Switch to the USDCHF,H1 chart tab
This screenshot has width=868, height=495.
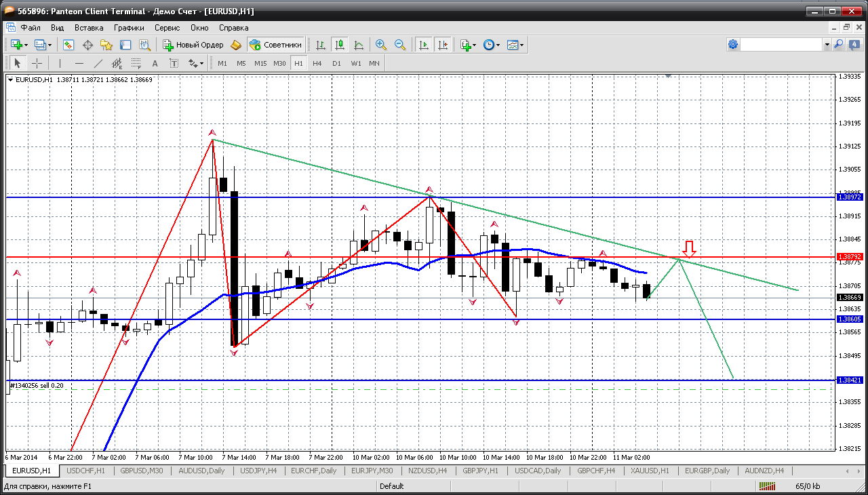coord(85,471)
